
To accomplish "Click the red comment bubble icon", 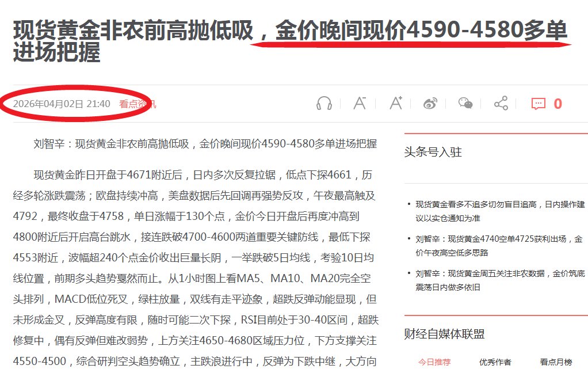I will tap(538, 104).
